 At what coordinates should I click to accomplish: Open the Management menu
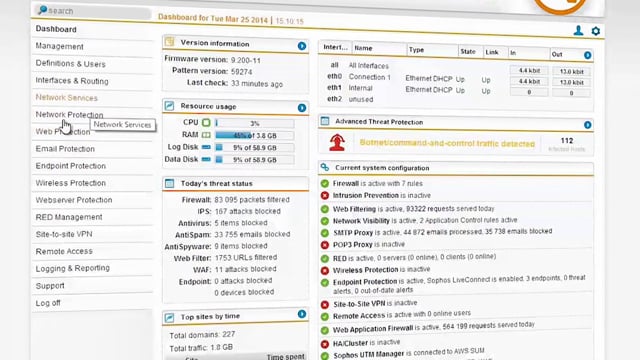[x=59, y=46]
